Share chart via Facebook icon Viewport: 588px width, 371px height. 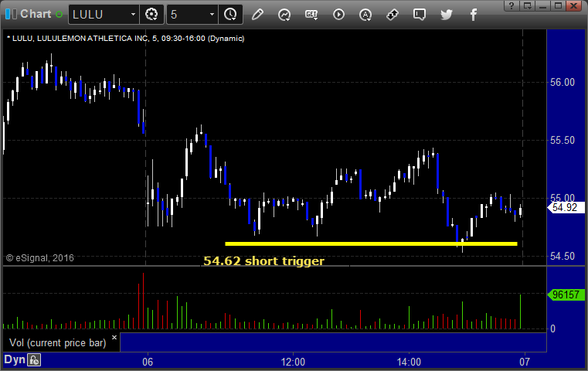coord(473,15)
